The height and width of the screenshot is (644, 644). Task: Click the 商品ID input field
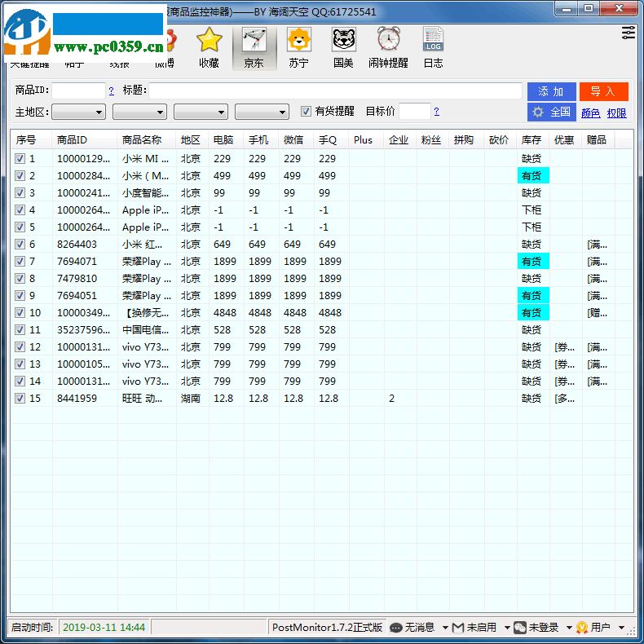click(x=78, y=90)
